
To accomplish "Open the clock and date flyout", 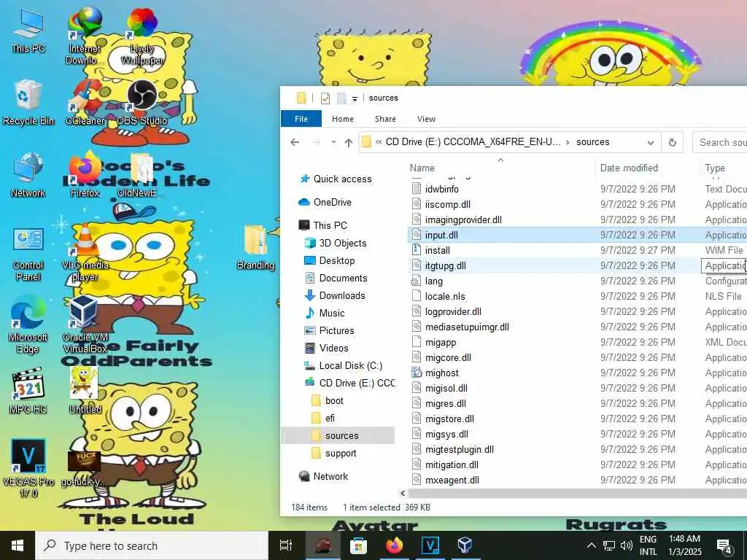I will [684, 545].
